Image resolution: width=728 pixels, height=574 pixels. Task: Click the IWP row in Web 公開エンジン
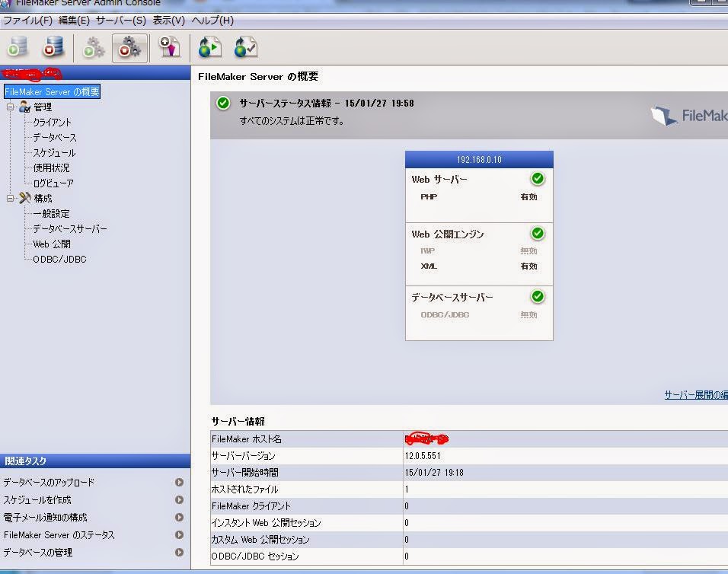[479, 250]
